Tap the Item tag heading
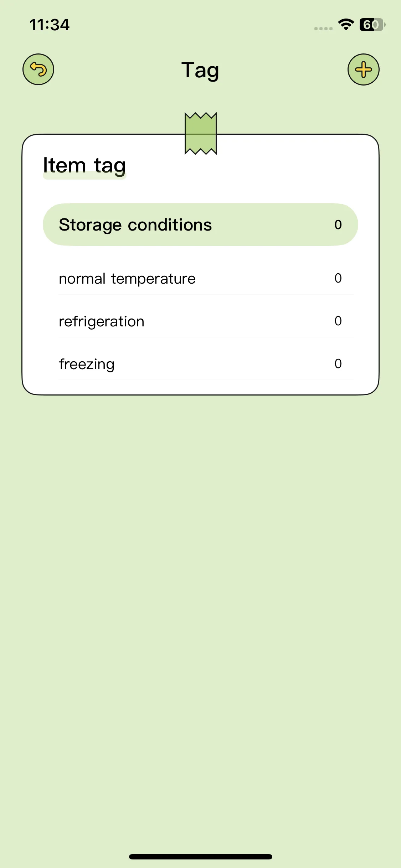Viewport: 401px width, 868px height. [x=84, y=166]
